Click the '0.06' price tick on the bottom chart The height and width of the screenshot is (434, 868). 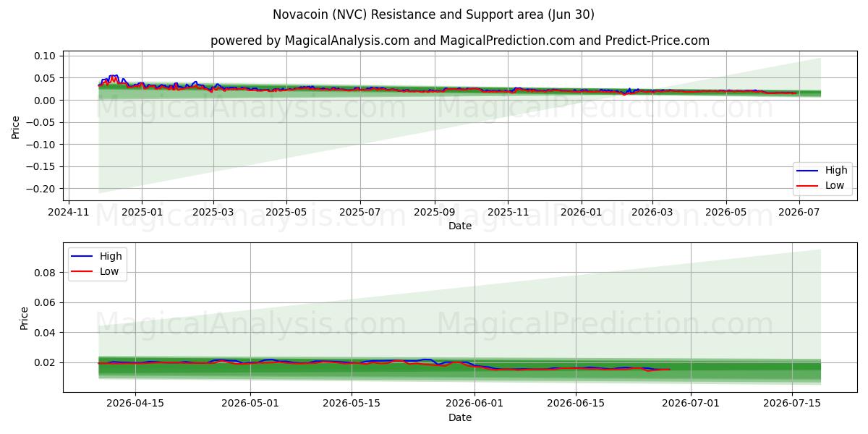click(45, 302)
